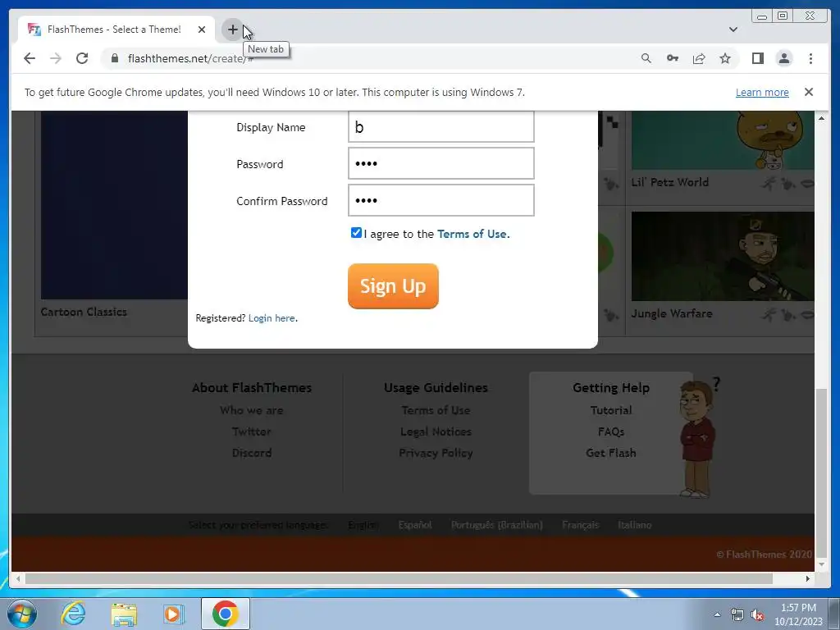Reload the current page
The image size is (840, 630).
click(x=82, y=58)
